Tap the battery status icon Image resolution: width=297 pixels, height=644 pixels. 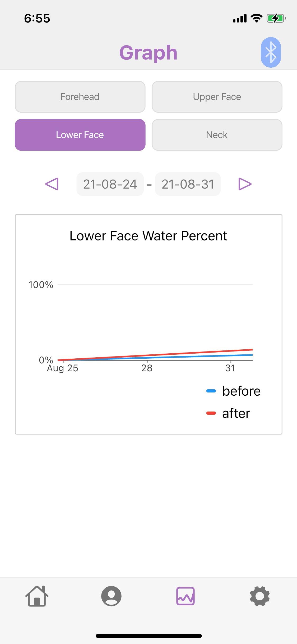coord(276,19)
